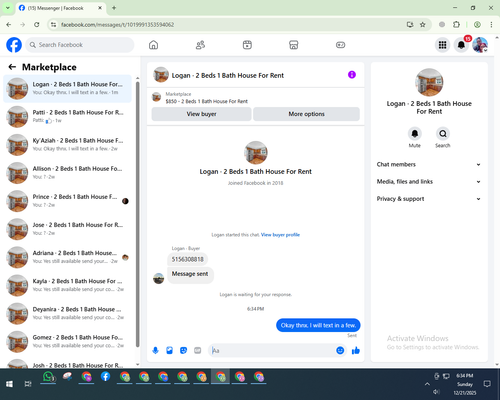
Task: Reload the page
Action: coord(37,24)
